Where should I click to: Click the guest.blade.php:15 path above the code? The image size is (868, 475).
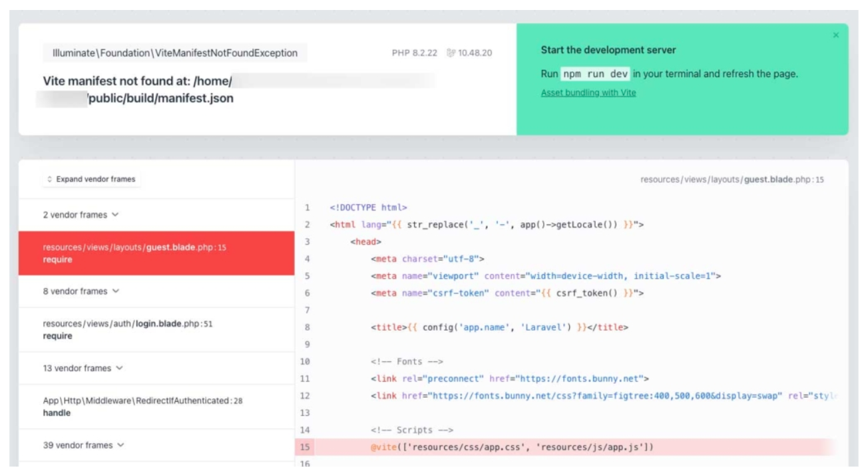(x=732, y=180)
